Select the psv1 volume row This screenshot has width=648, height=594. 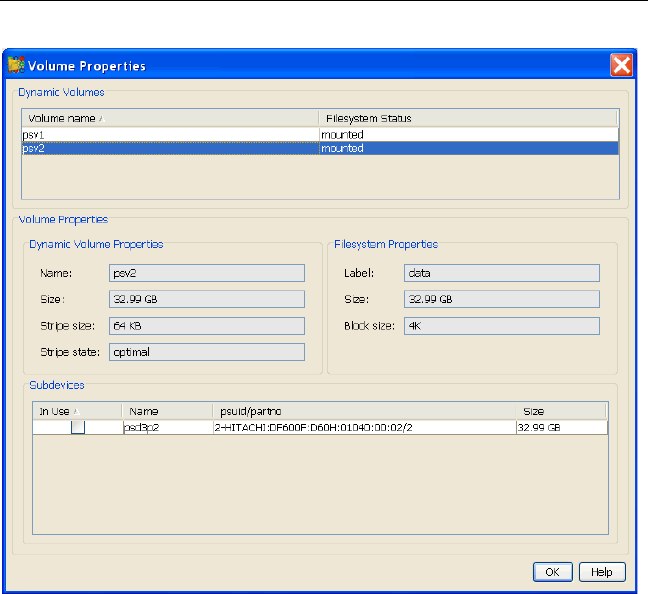(x=170, y=134)
